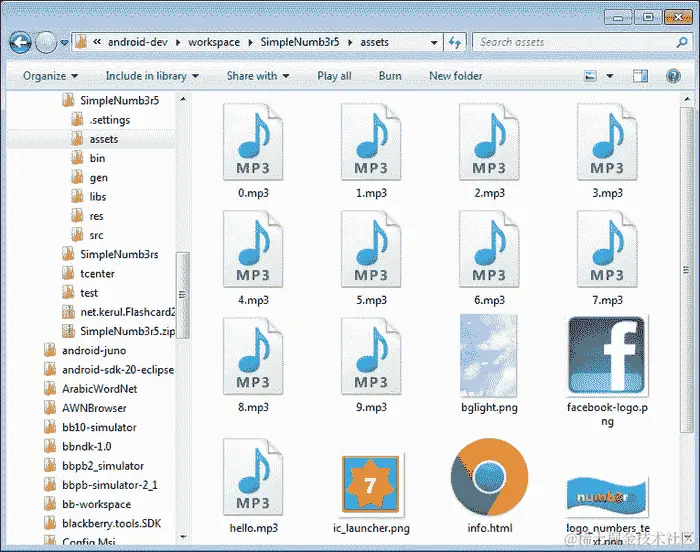700x552 pixels.
Task: Open the Share with menu
Action: 258,76
